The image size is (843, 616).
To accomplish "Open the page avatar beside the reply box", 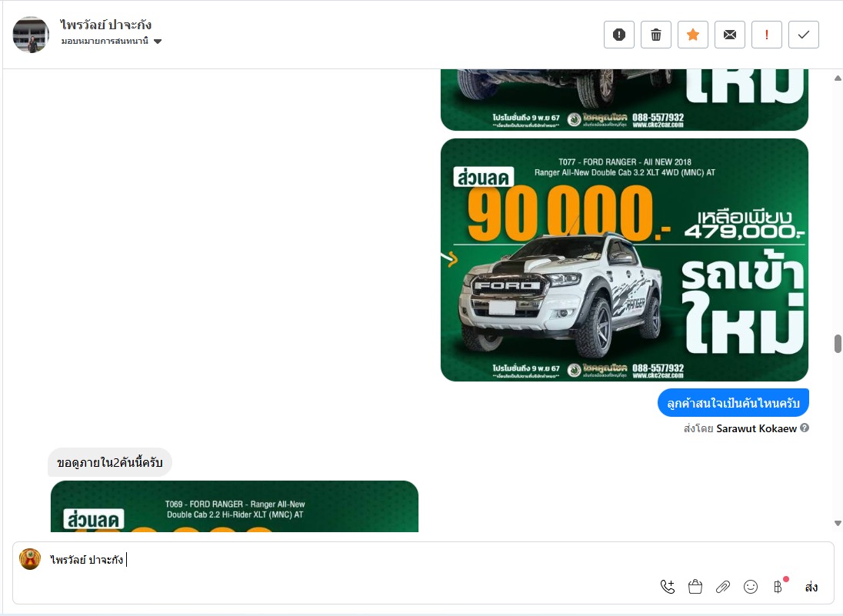I will pos(30,559).
